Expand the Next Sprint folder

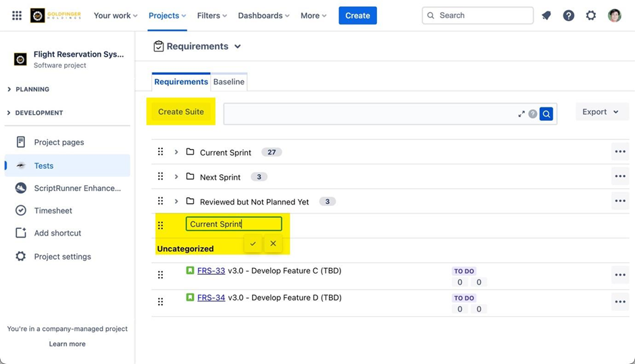pos(176,177)
